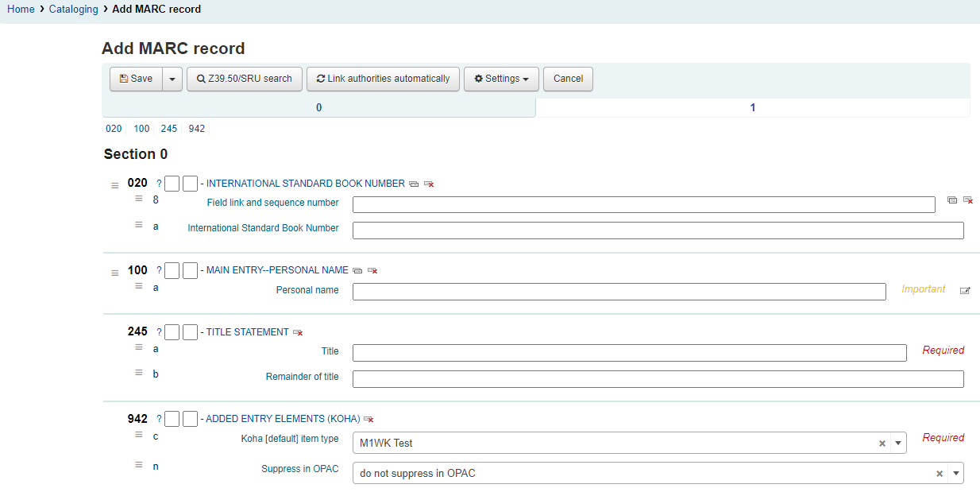Click the repeat subfield icon for subfield 8
980x492 pixels.
(952, 200)
